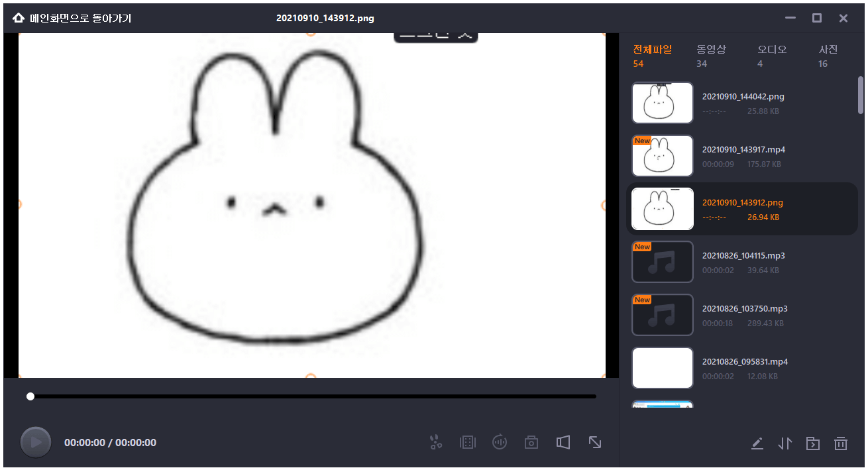The height and width of the screenshot is (470, 868).
Task: Open file location folder icon
Action: 813,443
